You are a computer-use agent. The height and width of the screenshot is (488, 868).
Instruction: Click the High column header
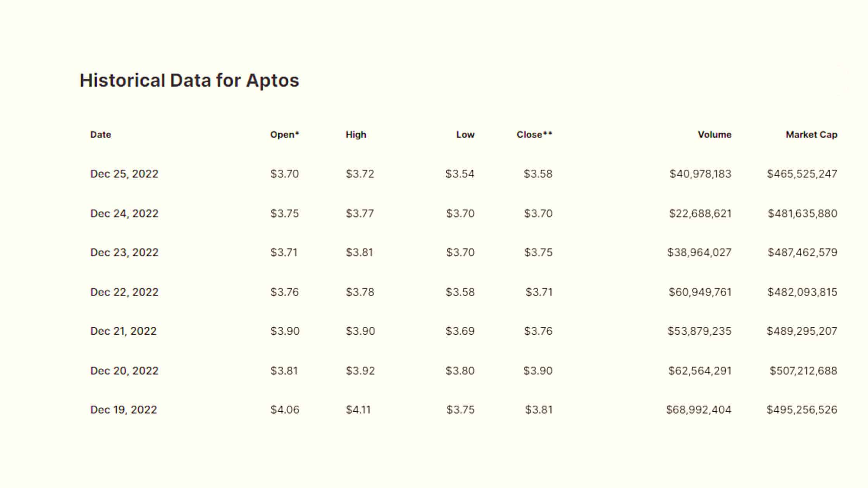[x=356, y=135]
